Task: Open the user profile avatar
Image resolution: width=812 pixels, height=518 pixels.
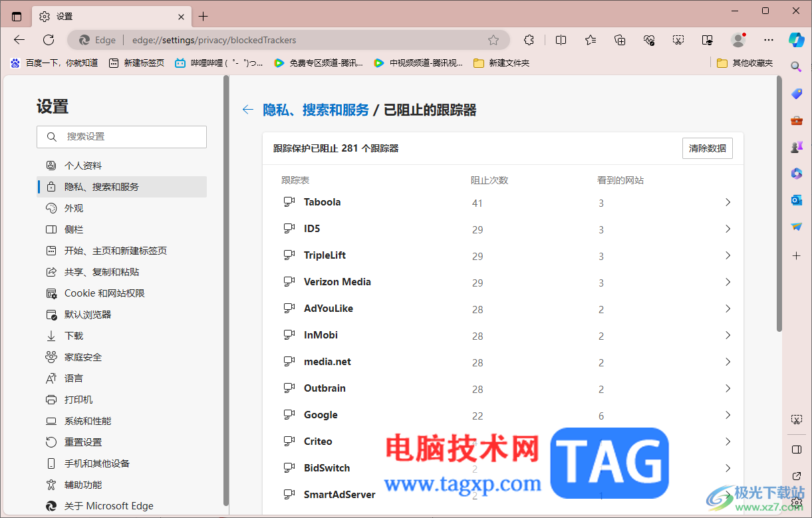Action: click(738, 40)
